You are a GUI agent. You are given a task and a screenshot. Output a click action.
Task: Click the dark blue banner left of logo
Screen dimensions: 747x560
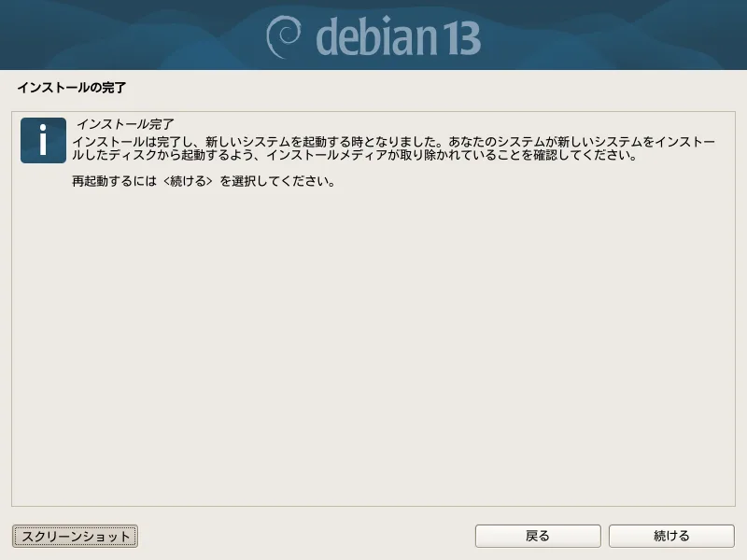point(129,35)
